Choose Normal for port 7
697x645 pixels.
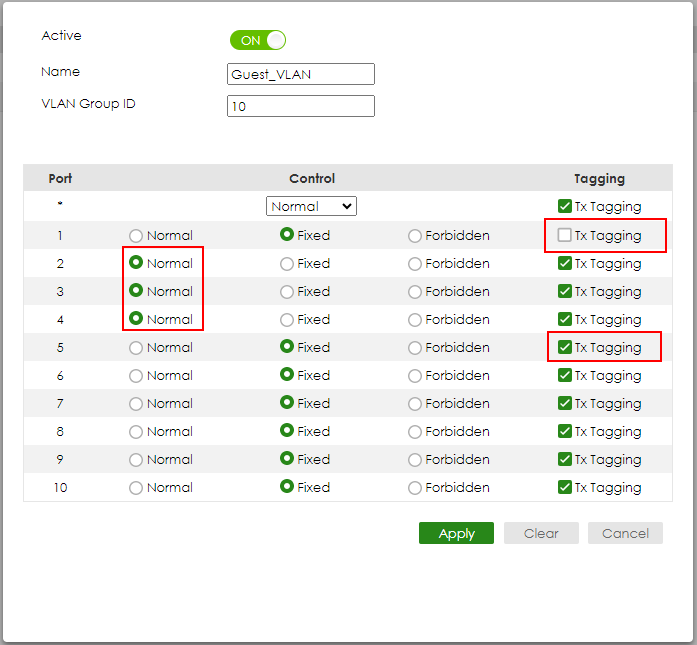(137, 404)
